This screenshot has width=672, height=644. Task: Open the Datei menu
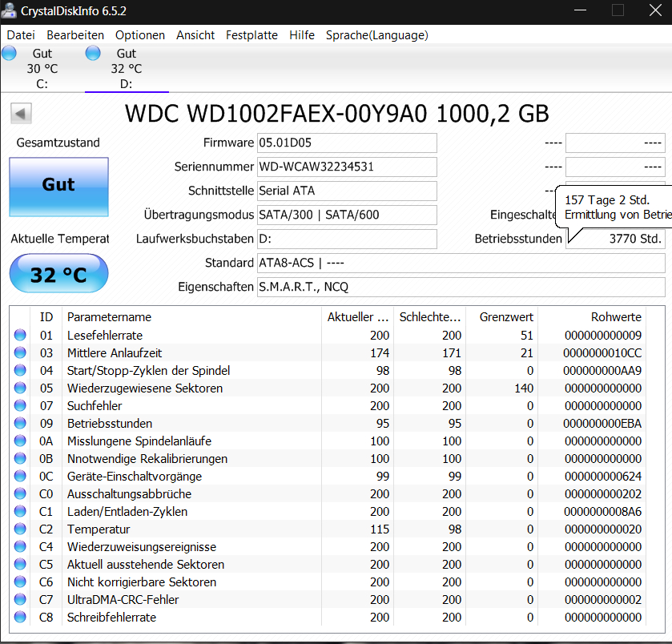coord(21,35)
